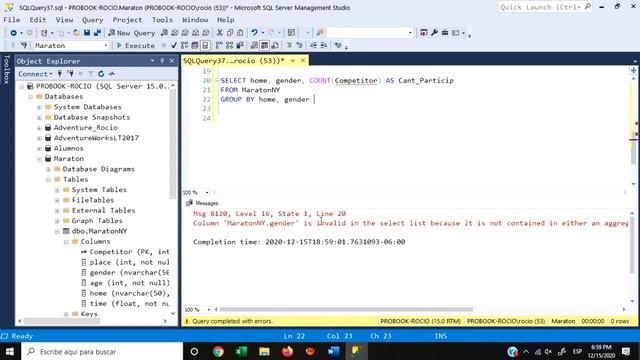This screenshot has width=640, height=360.
Task: Close the SQLQuery37 query tab
Action: [x=303, y=60]
